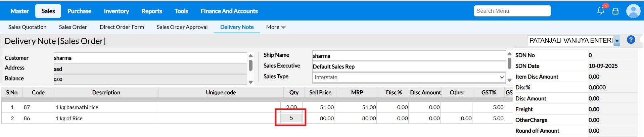Open the Sales Quotation page
Viewport: 644px width, 137px height.
point(28,27)
